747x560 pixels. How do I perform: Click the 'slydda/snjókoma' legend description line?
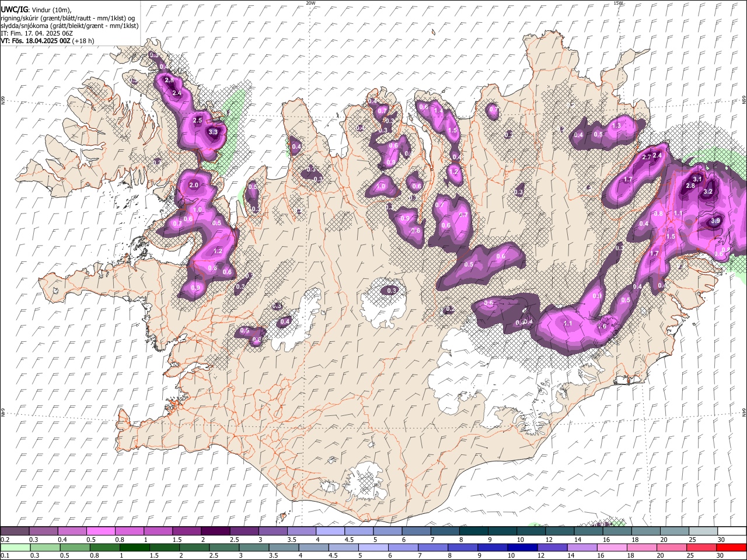click(69, 26)
